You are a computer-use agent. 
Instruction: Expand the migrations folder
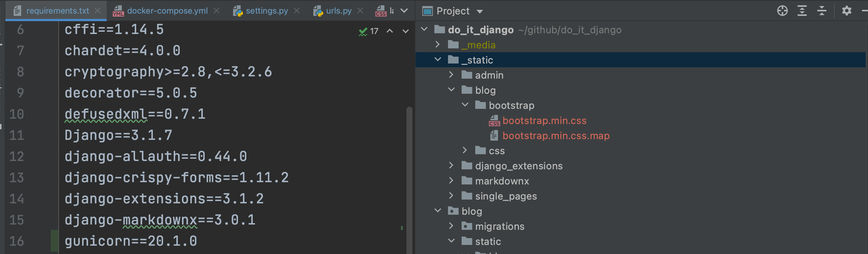[451, 226]
